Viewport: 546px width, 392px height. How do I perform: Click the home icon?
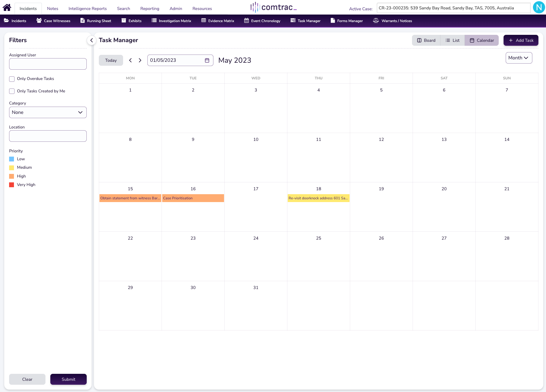coord(7,7)
